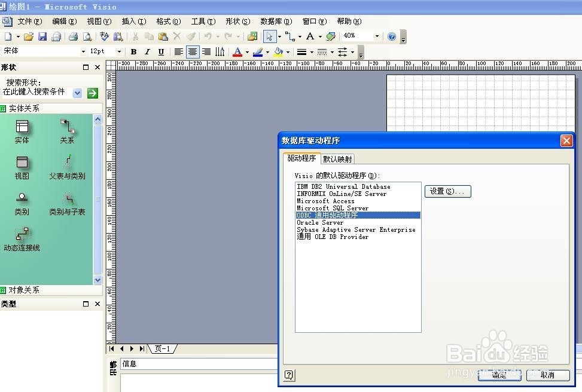The image size is (582, 392).
Task: Open the 数据库 (Database) menu
Action: click(276, 21)
